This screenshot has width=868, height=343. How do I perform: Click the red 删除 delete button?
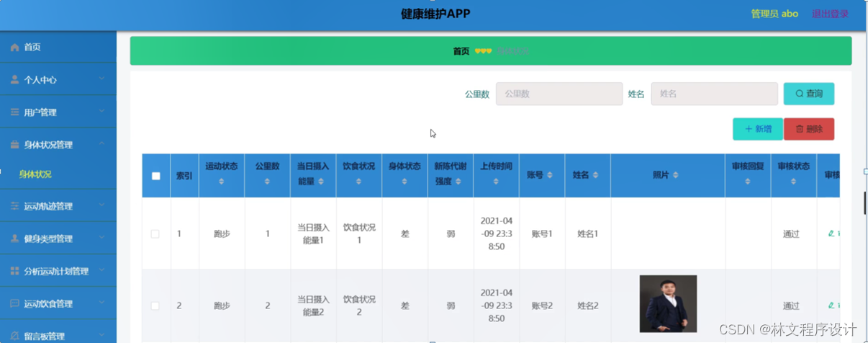808,129
